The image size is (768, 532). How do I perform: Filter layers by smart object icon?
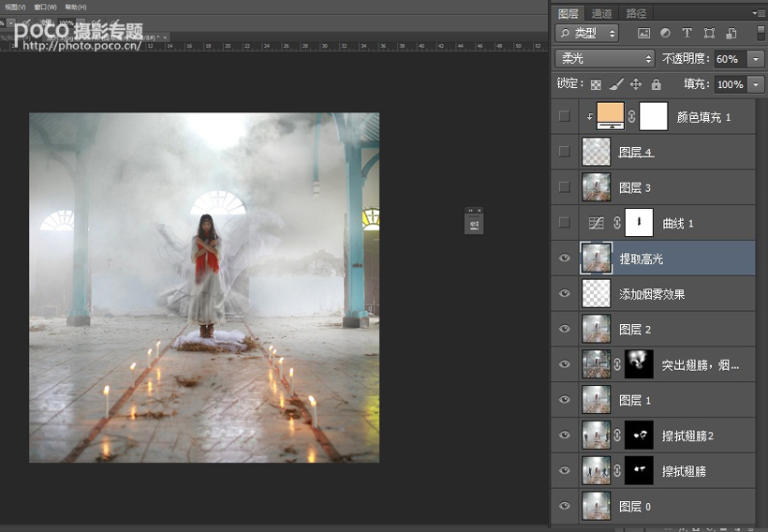point(731,33)
